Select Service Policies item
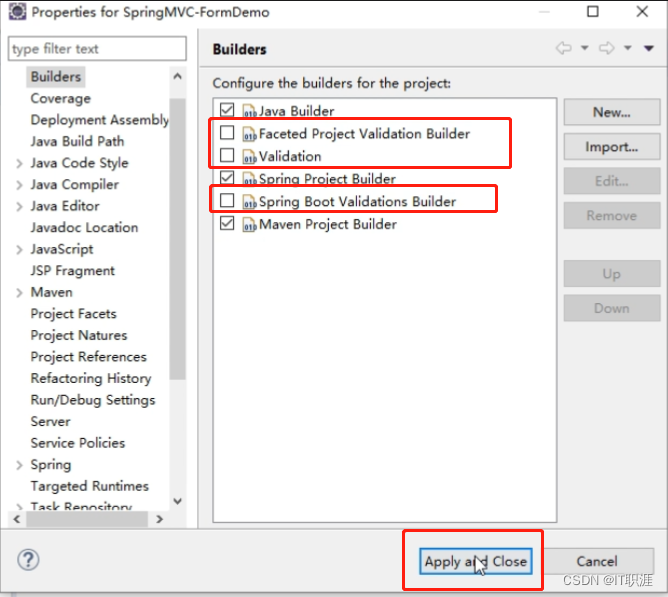 coord(78,443)
